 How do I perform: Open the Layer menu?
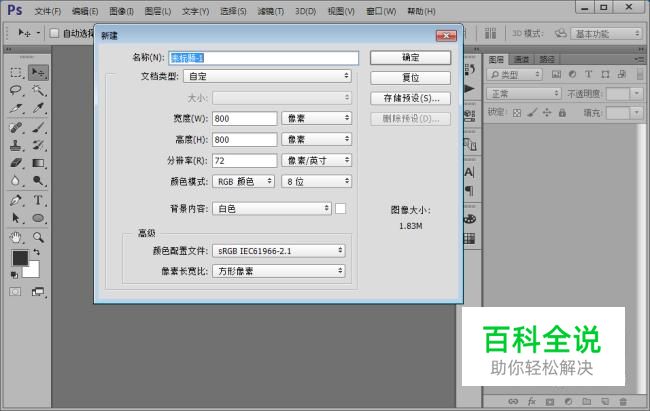click(x=158, y=11)
